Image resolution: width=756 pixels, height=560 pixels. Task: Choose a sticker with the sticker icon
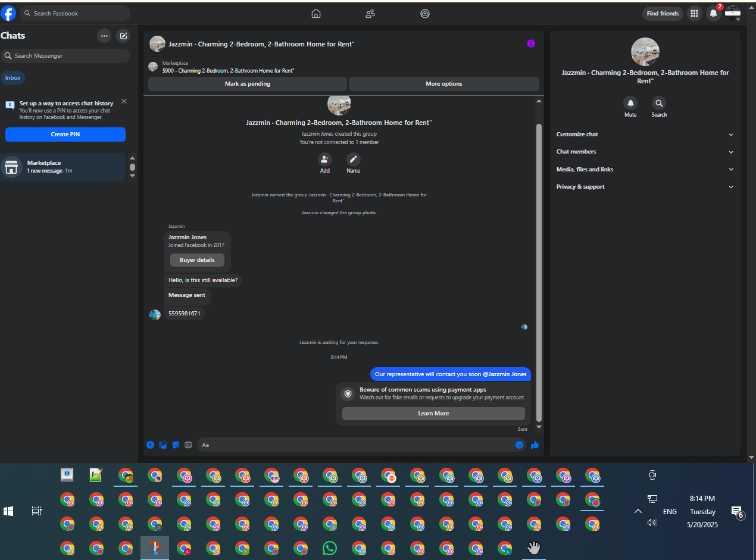(176, 445)
